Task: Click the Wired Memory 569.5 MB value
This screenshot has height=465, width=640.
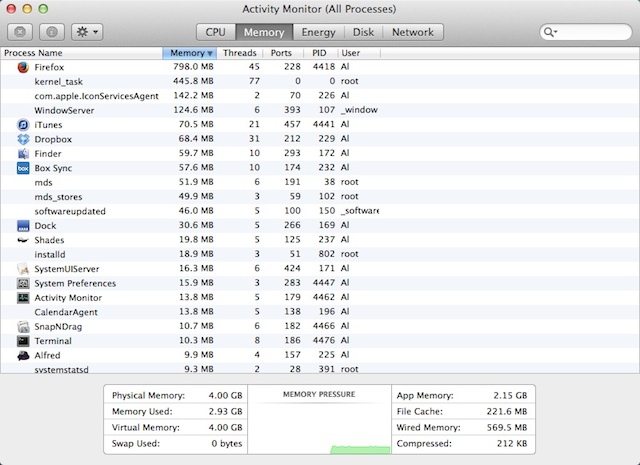Action: pyautogui.click(x=507, y=427)
